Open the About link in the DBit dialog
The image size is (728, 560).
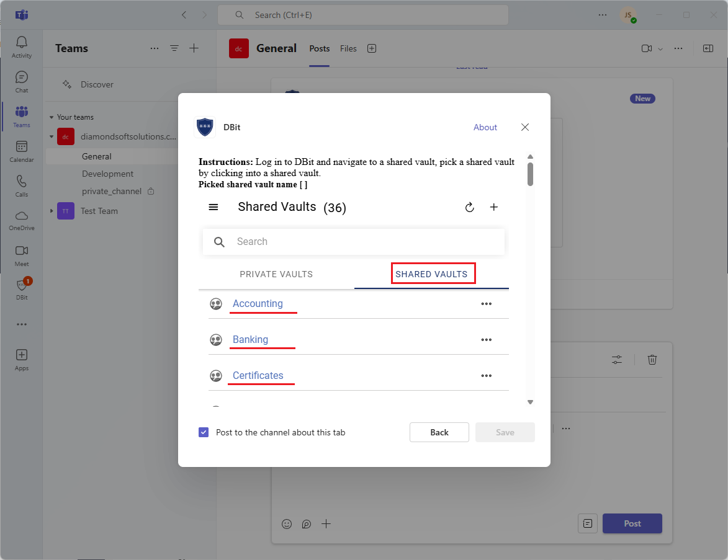click(x=485, y=127)
